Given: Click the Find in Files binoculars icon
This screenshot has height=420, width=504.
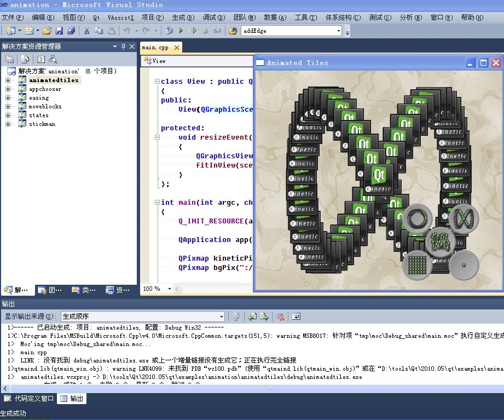Looking at the screenshot, I should tap(233, 31).
